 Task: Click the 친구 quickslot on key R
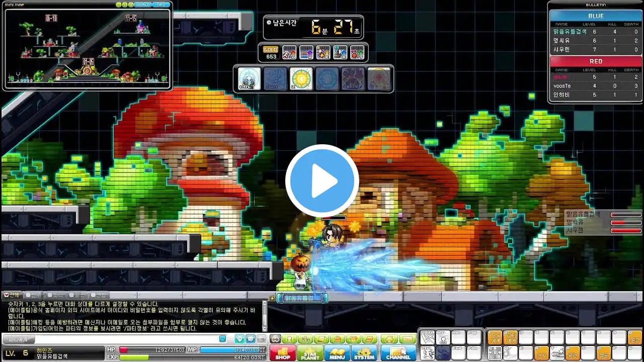point(541,353)
